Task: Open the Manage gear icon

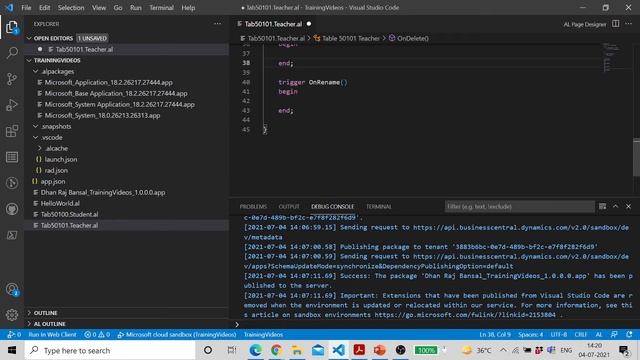Action: 12,315
